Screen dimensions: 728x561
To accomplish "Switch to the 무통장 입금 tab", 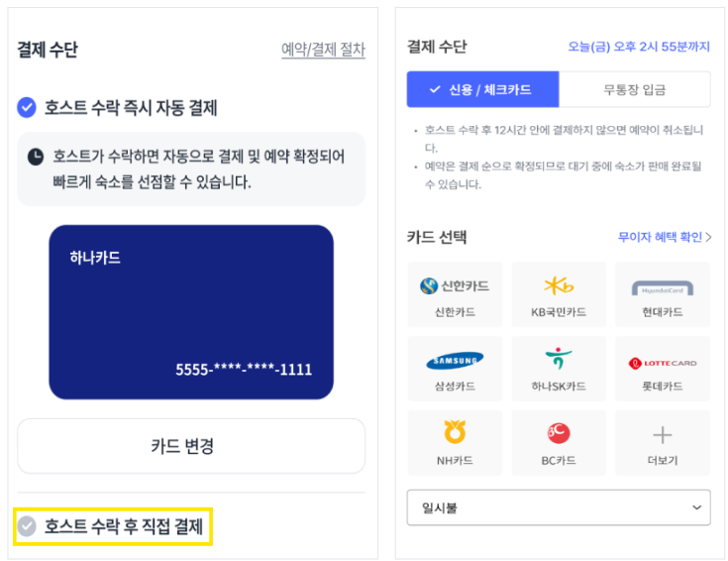I will click(x=635, y=89).
